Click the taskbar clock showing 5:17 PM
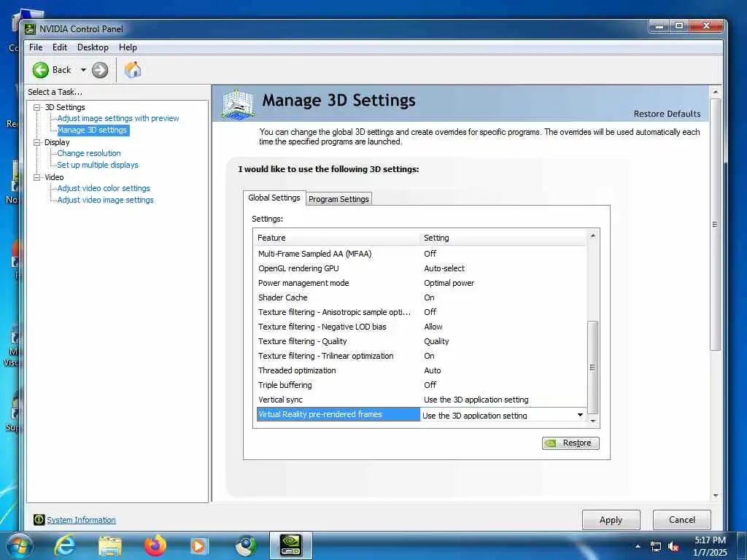 point(710,546)
